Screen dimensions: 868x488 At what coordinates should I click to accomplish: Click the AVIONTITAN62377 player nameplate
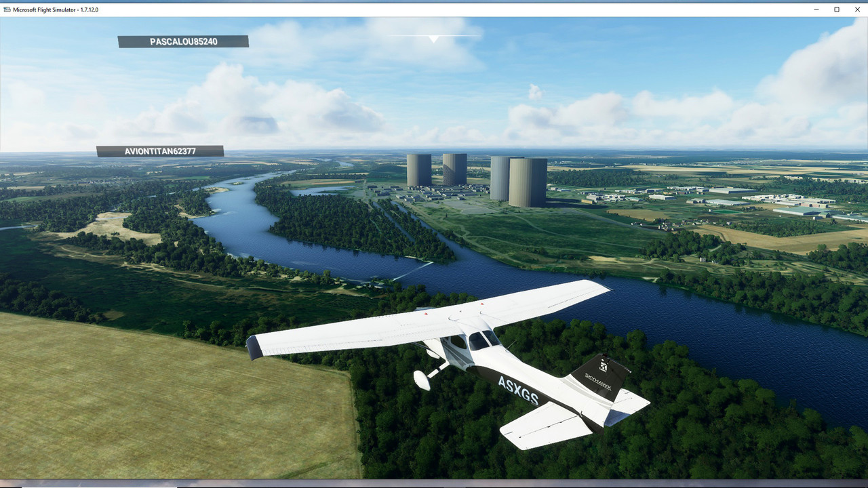click(x=160, y=151)
